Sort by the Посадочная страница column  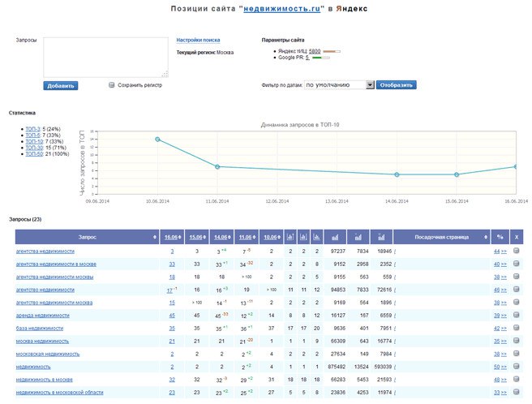tap(442, 238)
